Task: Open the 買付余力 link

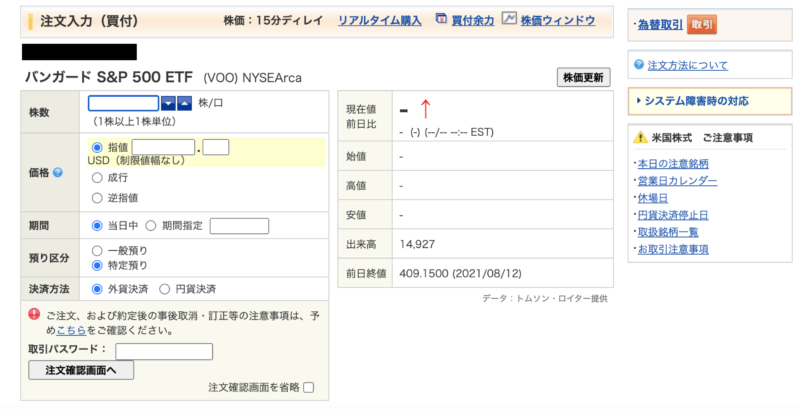Action: point(473,21)
